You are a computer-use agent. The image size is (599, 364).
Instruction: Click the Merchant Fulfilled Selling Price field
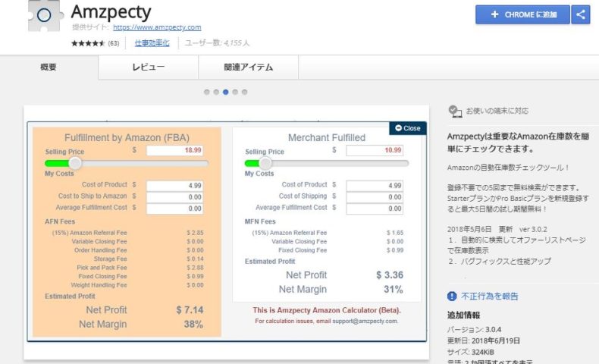point(375,150)
